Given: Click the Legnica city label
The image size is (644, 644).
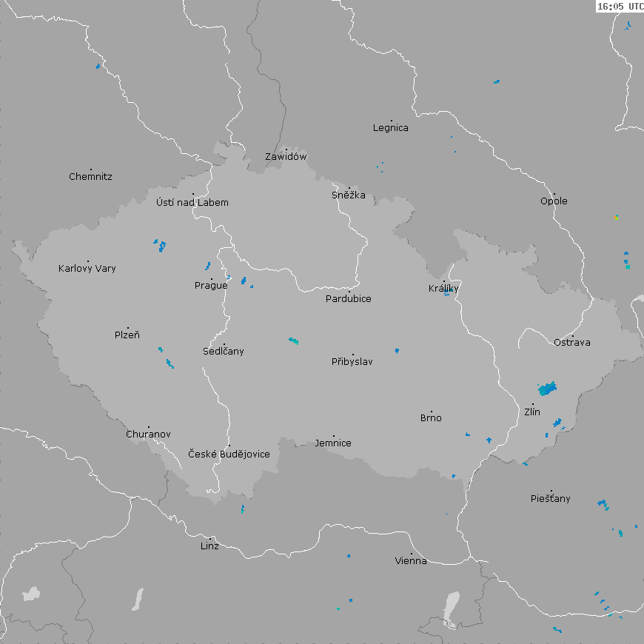Looking at the screenshot, I should (391, 128).
